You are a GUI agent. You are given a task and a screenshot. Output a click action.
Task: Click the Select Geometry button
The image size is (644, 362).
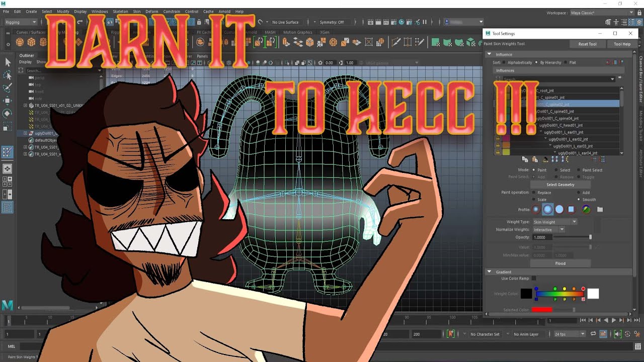(x=560, y=185)
